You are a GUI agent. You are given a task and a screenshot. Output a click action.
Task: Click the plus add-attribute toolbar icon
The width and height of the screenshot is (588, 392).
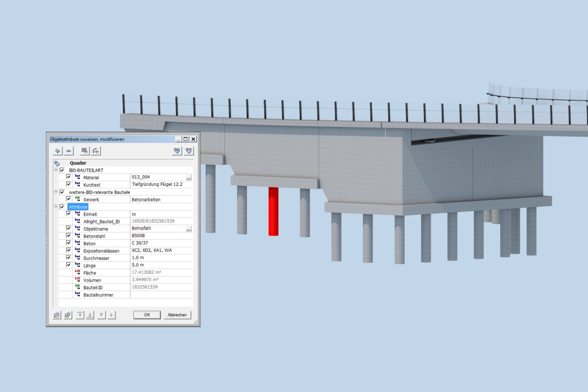[57, 151]
